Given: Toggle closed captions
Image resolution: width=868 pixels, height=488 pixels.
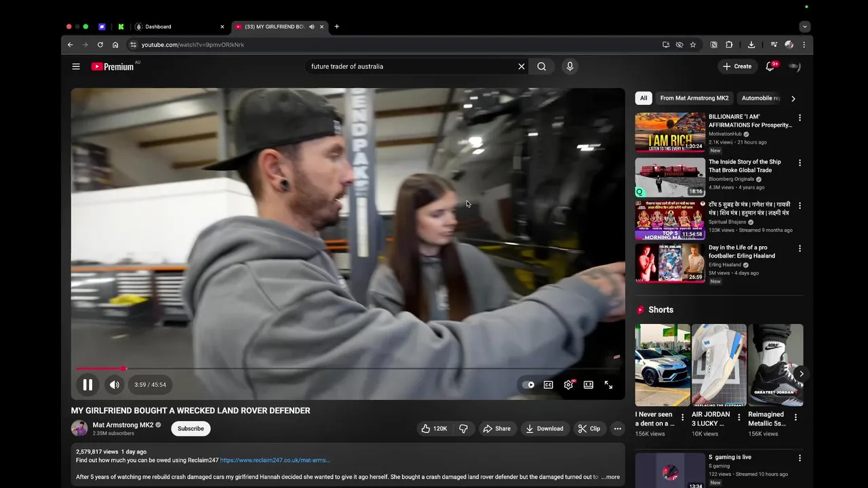Looking at the screenshot, I should click(x=548, y=385).
